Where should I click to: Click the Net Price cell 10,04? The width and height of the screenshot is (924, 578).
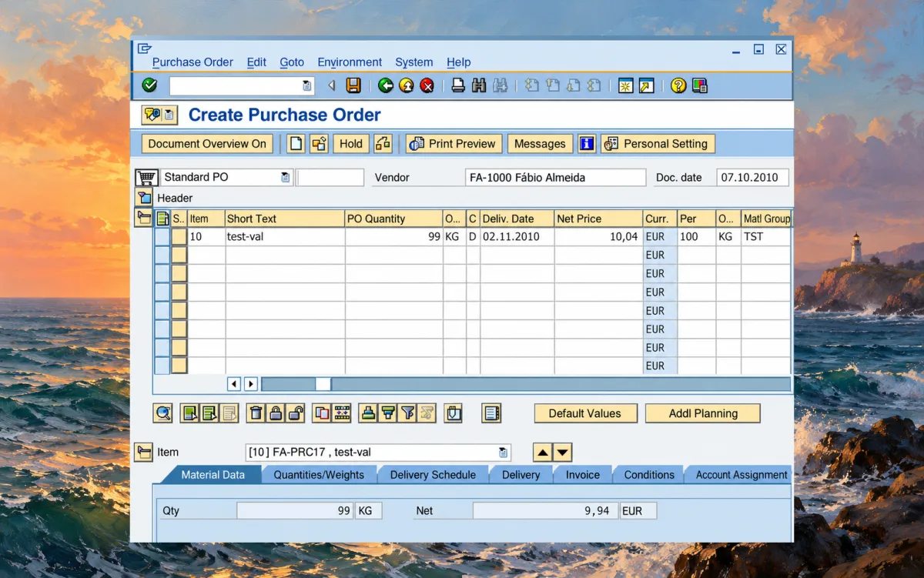point(598,237)
